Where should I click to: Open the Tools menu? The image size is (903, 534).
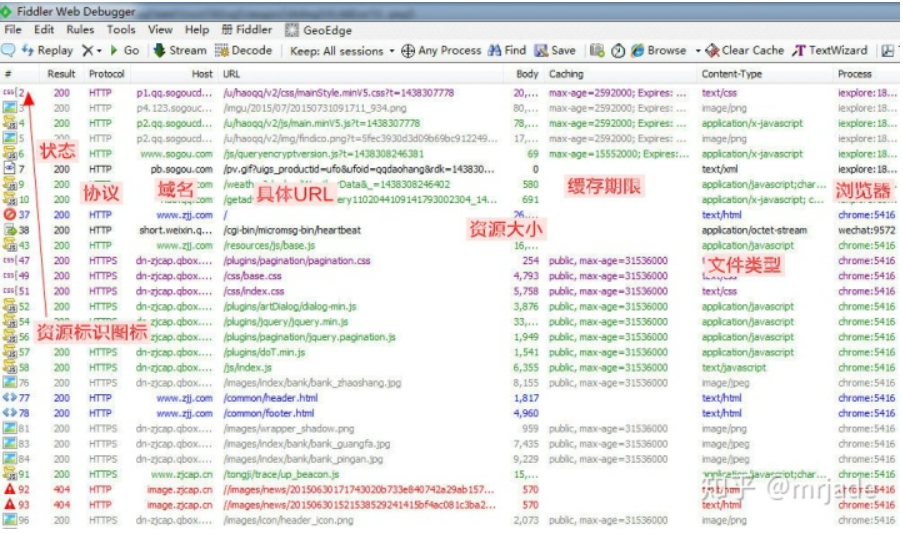pos(121,30)
